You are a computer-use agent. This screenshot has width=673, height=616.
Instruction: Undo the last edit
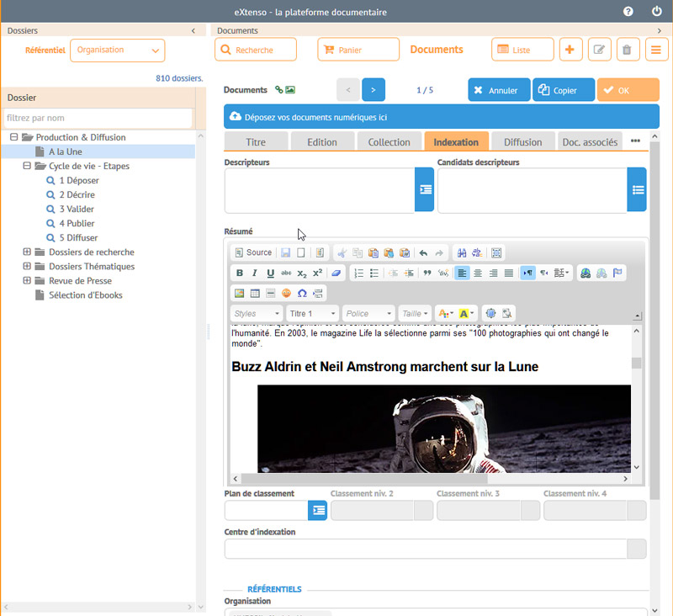tap(423, 252)
